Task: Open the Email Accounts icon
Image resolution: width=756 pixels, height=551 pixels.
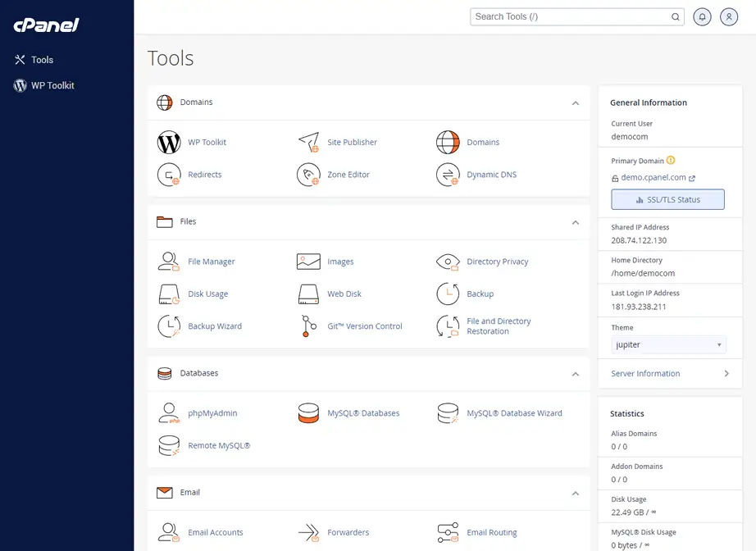Action: tap(169, 532)
